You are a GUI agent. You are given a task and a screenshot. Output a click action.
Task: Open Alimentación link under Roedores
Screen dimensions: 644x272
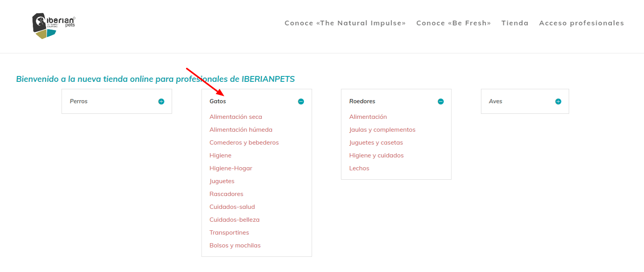(x=368, y=117)
